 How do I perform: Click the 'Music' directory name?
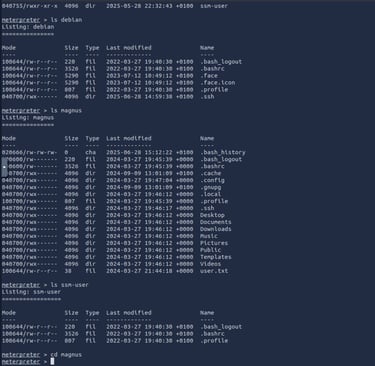[x=209, y=236]
